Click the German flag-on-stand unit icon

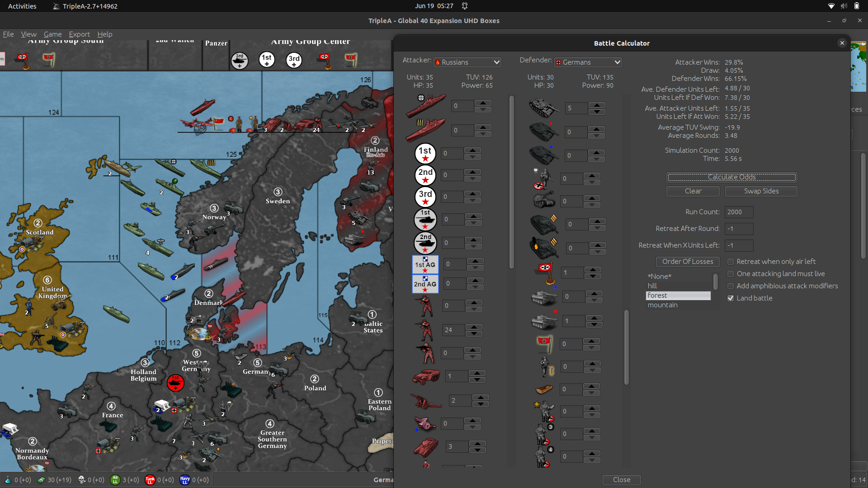click(x=546, y=272)
